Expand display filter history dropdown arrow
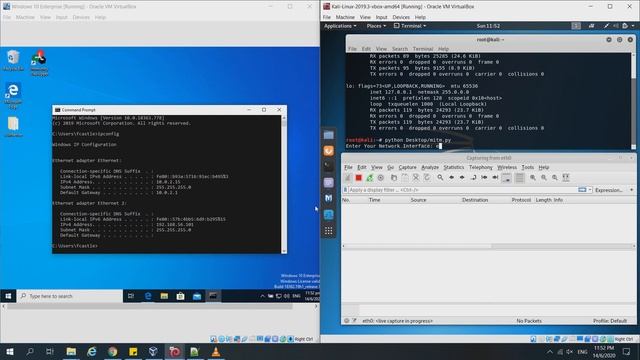Screen dimensions: 640x360 [x=590, y=190]
